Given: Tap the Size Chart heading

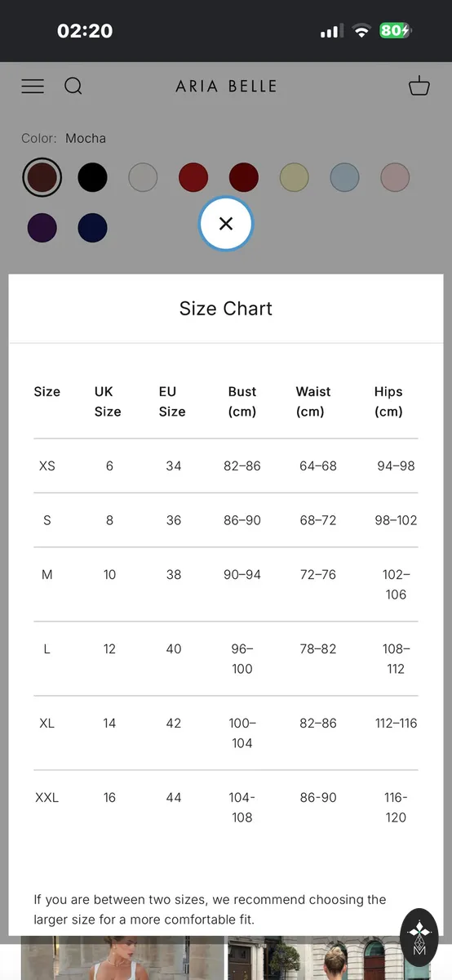Looking at the screenshot, I should pos(226,309).
